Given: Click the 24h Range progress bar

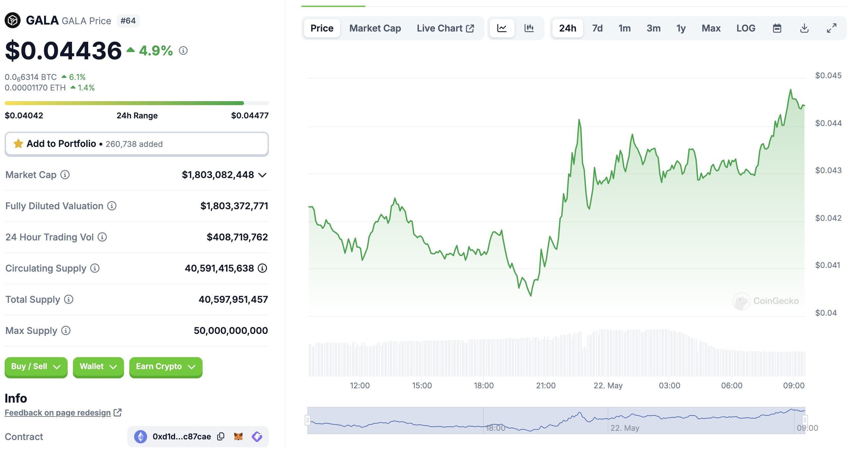Looking at the screenshot, I should 137,103.
